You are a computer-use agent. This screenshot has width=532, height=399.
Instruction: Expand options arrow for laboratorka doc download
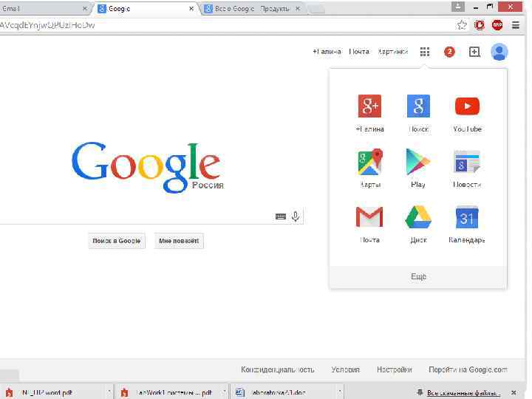(339, 392)
